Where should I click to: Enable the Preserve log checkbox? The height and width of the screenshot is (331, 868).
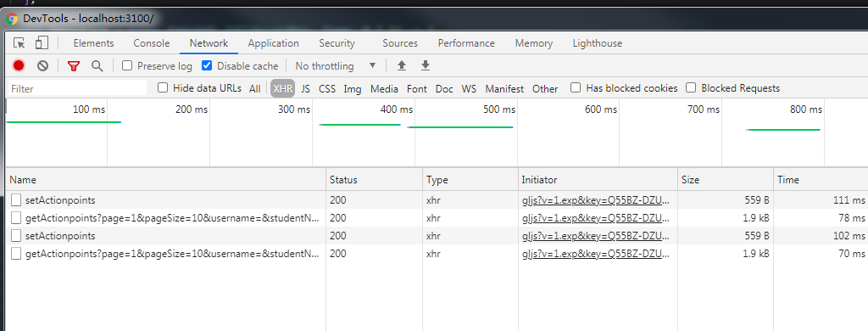(127, 65)
